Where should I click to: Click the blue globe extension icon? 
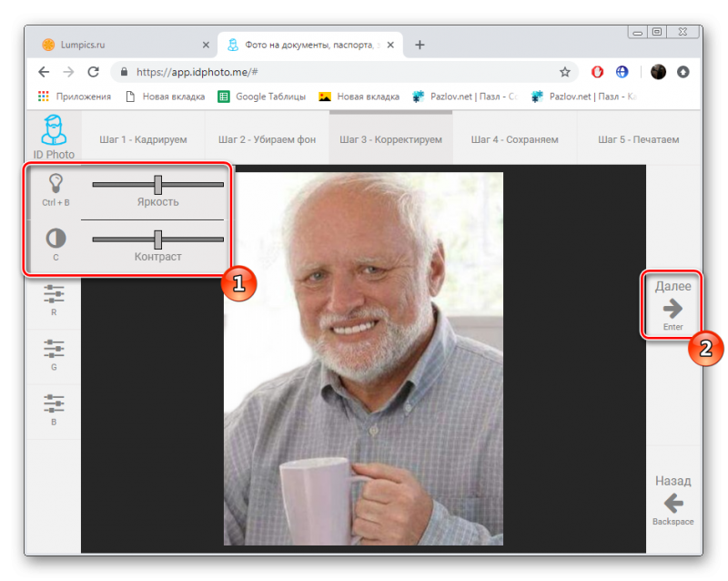click(622, 72)
